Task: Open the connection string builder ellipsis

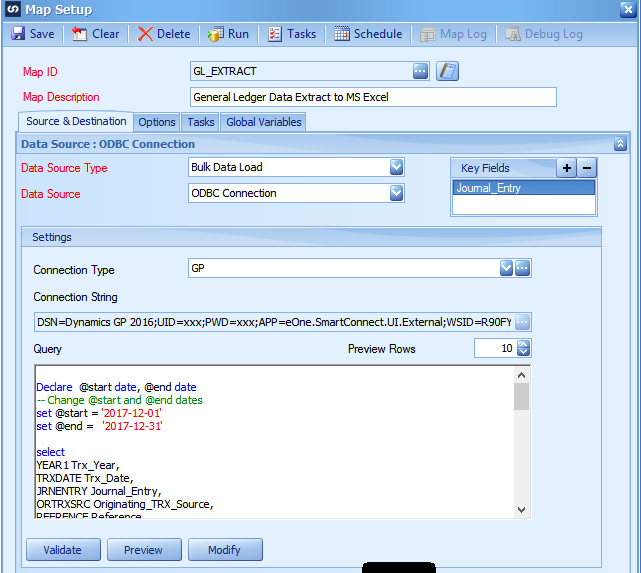Action: 522,321
